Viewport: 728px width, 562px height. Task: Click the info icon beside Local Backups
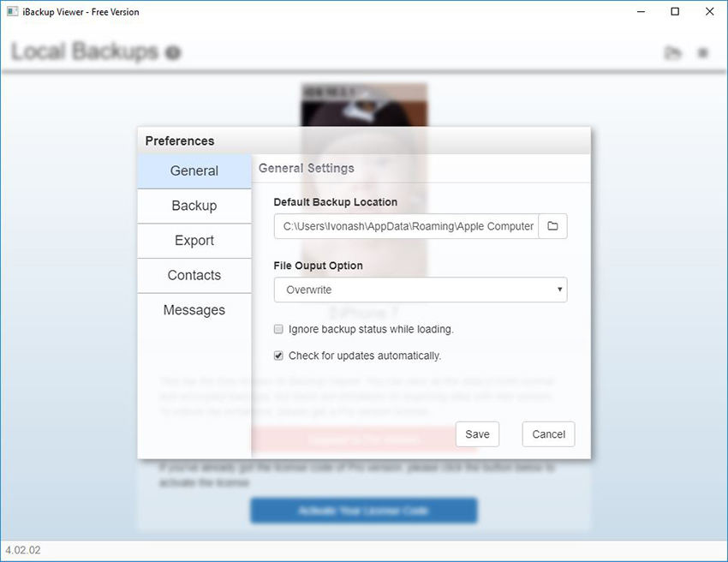pyautogui.click(x=174, y=52)
